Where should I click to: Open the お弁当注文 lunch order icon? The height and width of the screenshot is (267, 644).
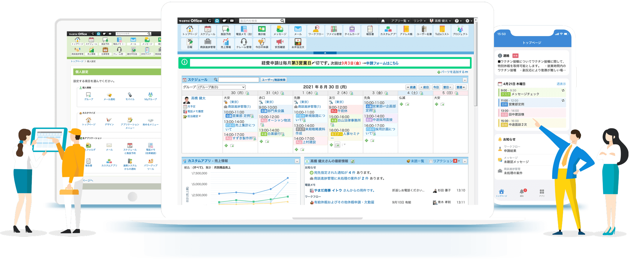pyautogui.click(x=298, y=43)
